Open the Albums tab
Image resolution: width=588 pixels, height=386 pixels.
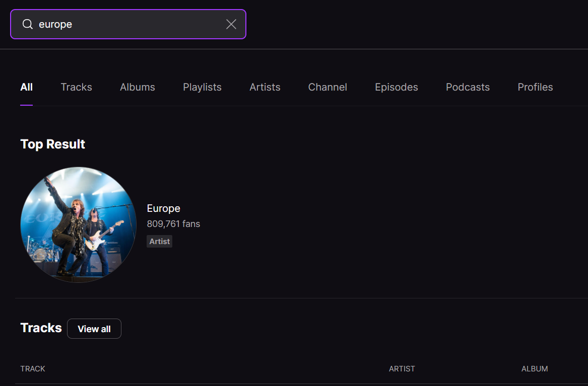pyautogui.click(x=137, y=87)
